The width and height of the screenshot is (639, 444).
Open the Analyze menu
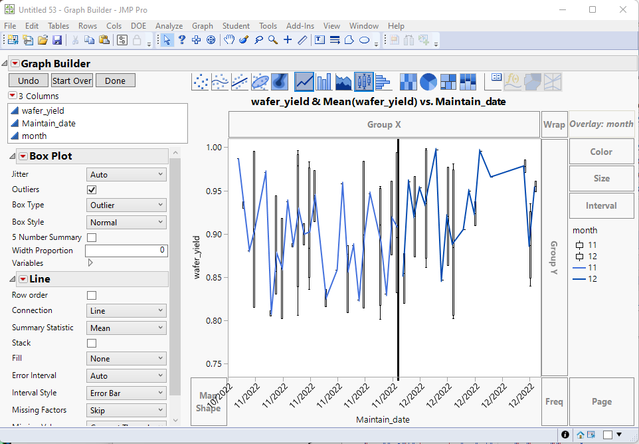click(169, 24)
